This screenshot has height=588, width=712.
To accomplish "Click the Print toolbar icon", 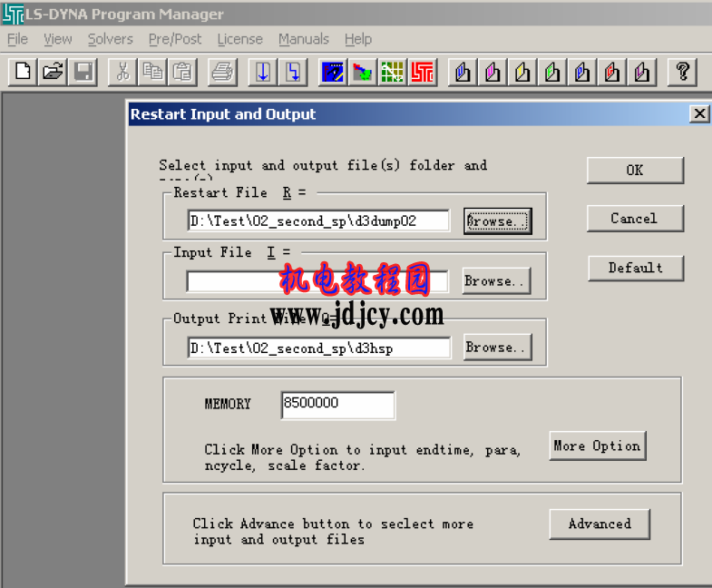I will pyautogui.click(x=222, y=72).
